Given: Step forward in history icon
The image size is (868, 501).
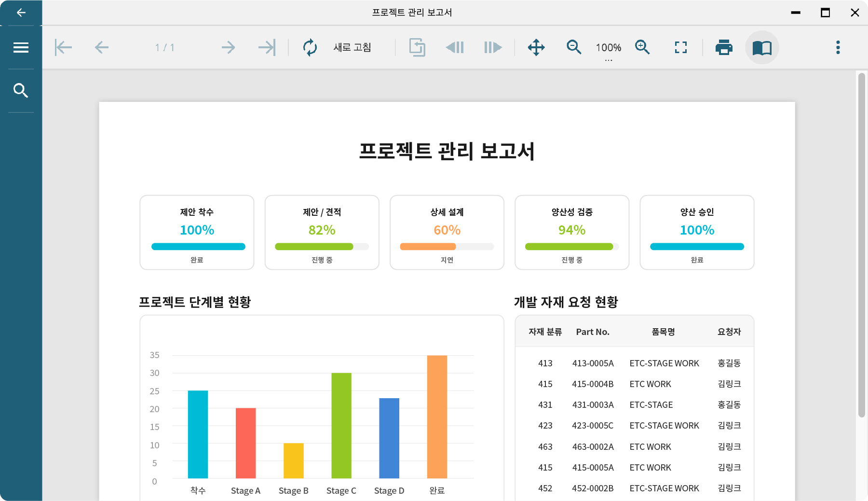Looking at the screenshot, I should coord(493,47).
